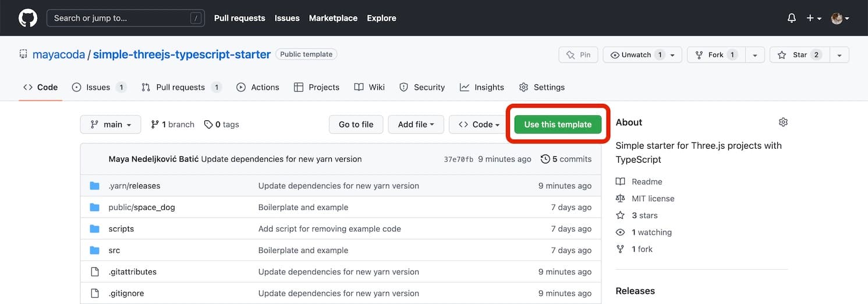868x304 pixels.
Task: Open the Pull requests repository tab
Action: click(x=180, y=87)
